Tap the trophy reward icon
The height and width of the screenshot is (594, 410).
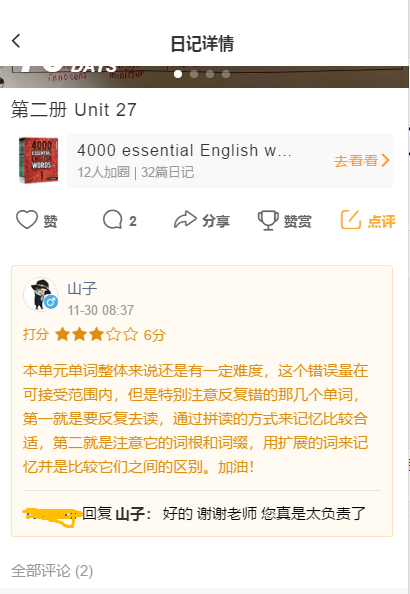268,220
